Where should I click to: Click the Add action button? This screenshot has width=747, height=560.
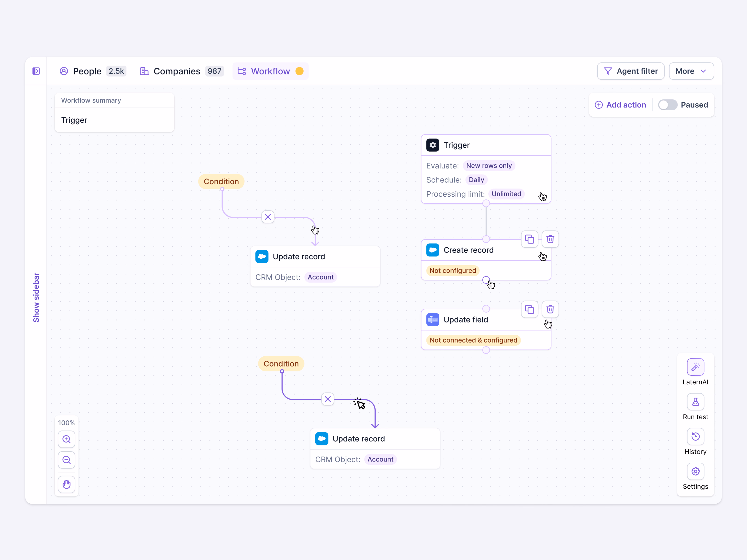coord(620,105)
